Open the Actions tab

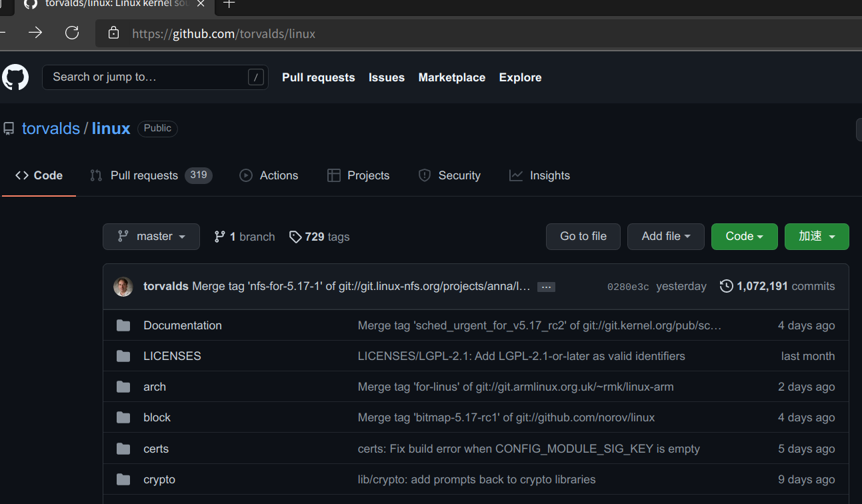point(269,176)
